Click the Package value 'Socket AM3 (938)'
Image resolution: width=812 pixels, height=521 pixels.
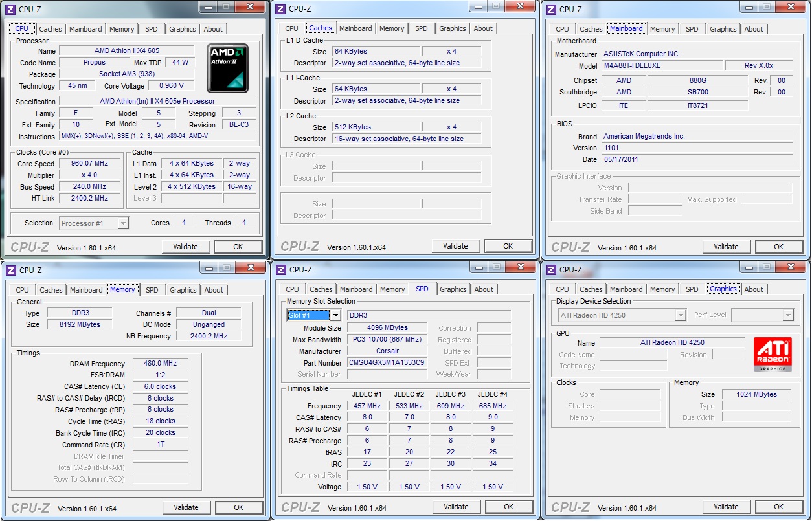tap(127, 74)
